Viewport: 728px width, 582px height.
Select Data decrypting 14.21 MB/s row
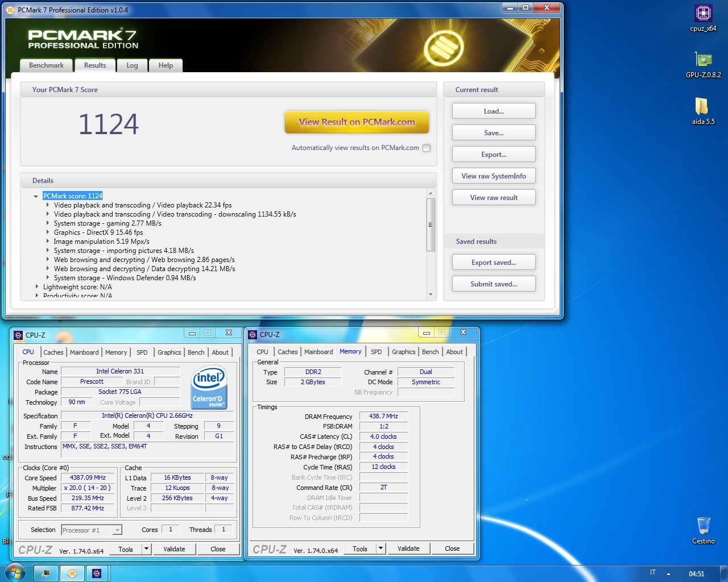point(144,269)
